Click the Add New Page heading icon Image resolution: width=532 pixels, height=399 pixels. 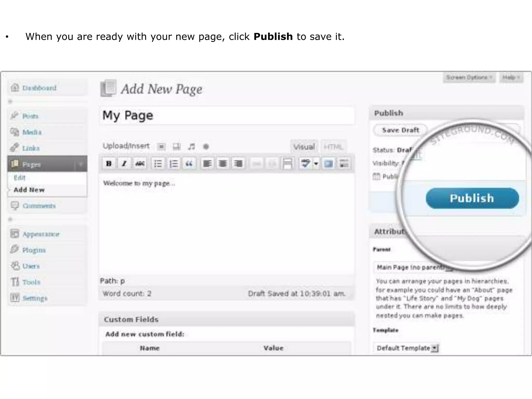point(108,88)
